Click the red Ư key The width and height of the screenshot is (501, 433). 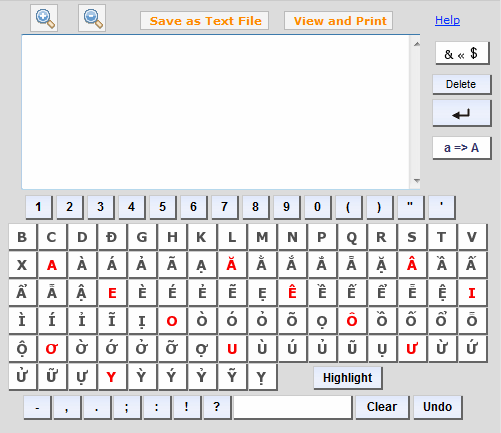412,349
